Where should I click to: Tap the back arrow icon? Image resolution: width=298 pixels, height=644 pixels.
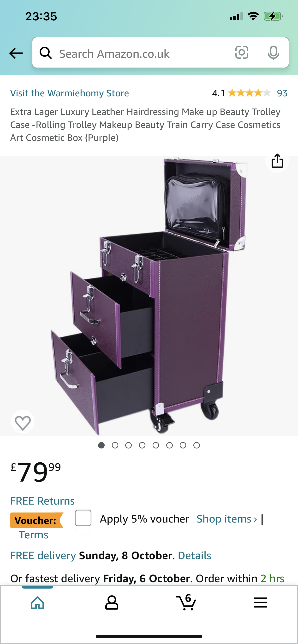coord(16,53)
